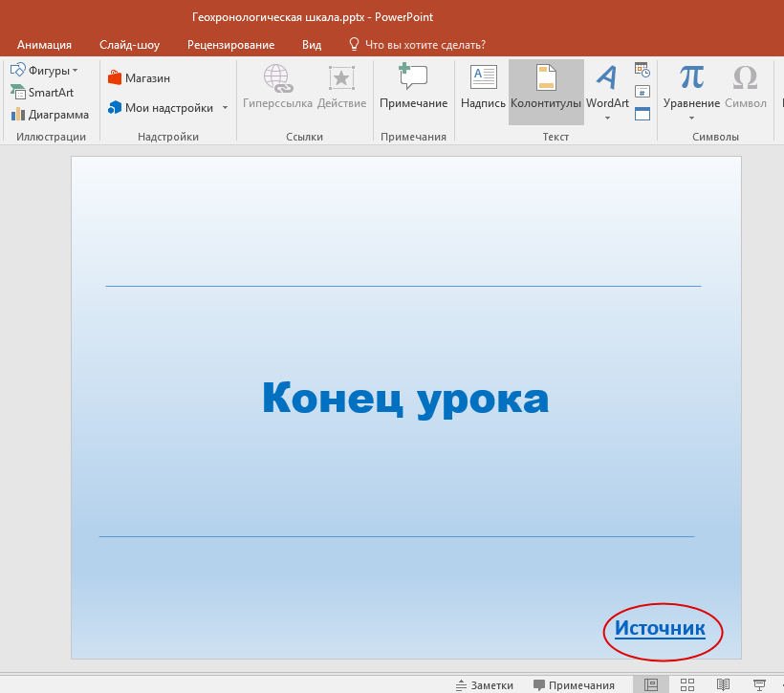The image size is (784, 693).
Task: Select the 'Конец урока' title text
Action: pos(405,399)
